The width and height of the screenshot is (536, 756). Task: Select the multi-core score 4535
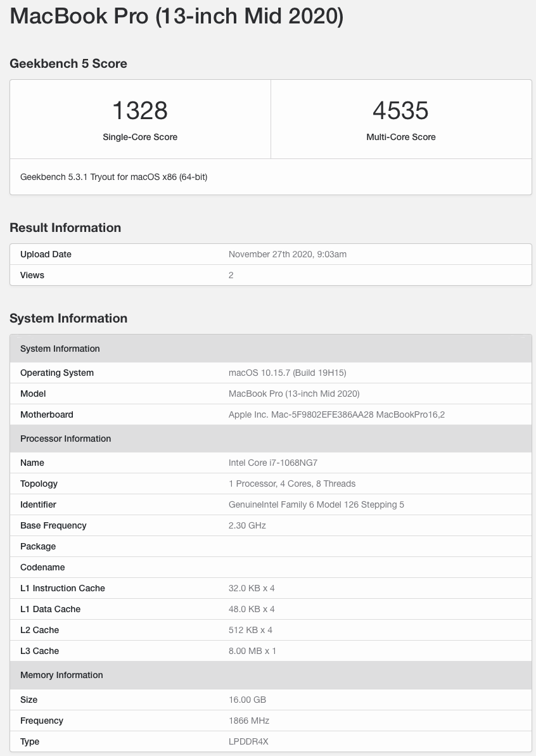point(400,110)
